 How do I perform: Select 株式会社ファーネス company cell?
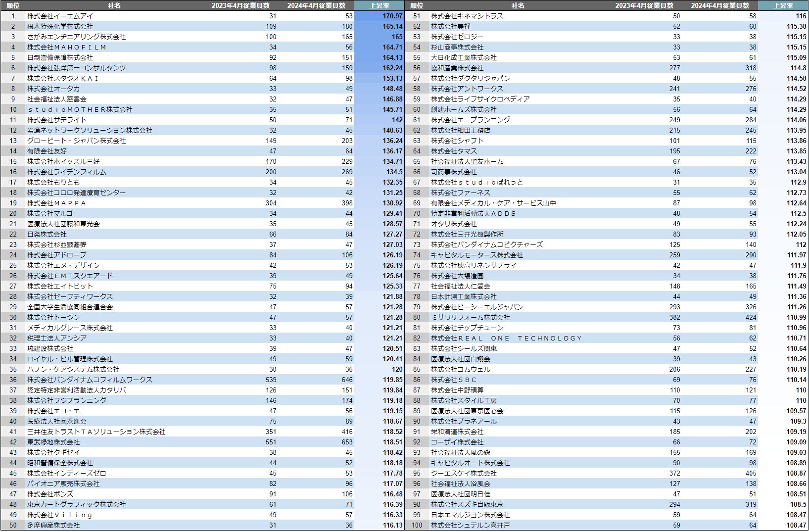(x=461, y=193)
